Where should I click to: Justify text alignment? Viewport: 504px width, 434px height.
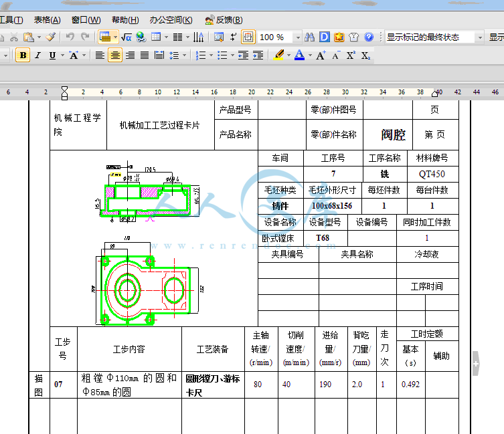(145, 56)
